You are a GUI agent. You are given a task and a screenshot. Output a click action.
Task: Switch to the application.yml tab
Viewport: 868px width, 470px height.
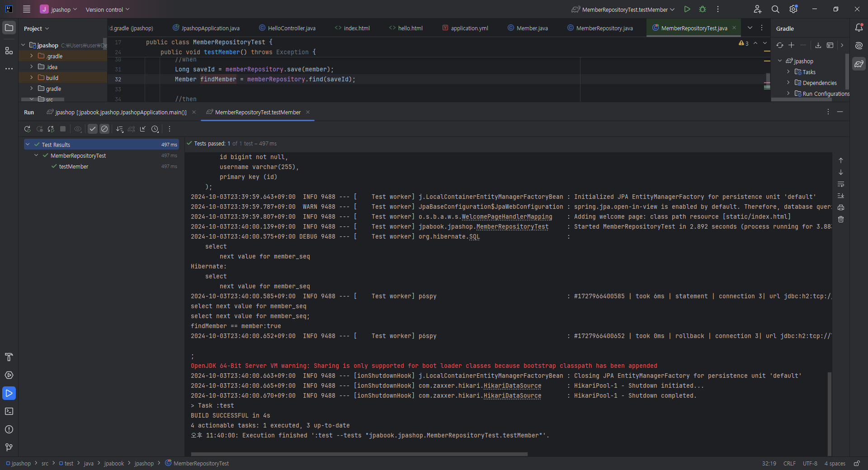click(465, 28)
